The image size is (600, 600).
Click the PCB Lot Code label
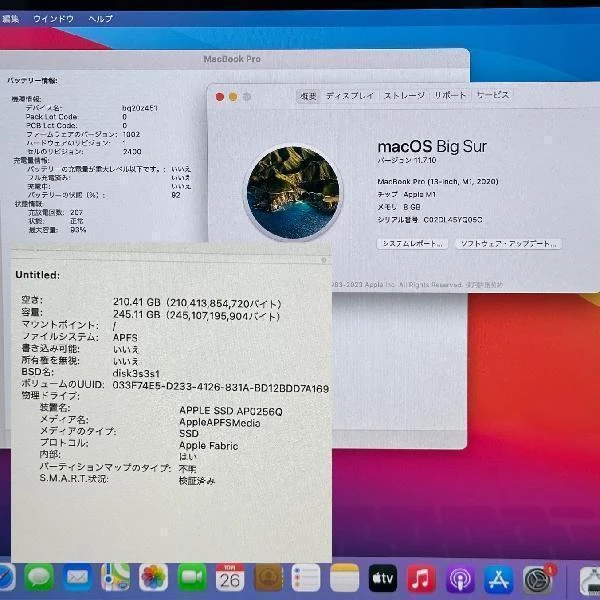pyautogui.click(x=51, y=126)
